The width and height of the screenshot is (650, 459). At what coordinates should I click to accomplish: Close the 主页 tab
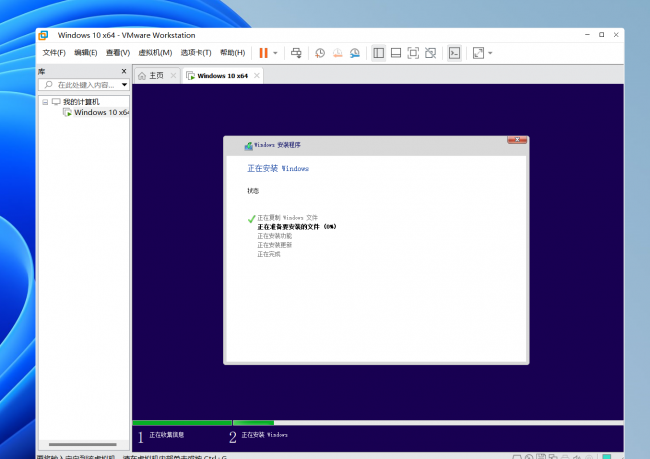coord(173,75)
